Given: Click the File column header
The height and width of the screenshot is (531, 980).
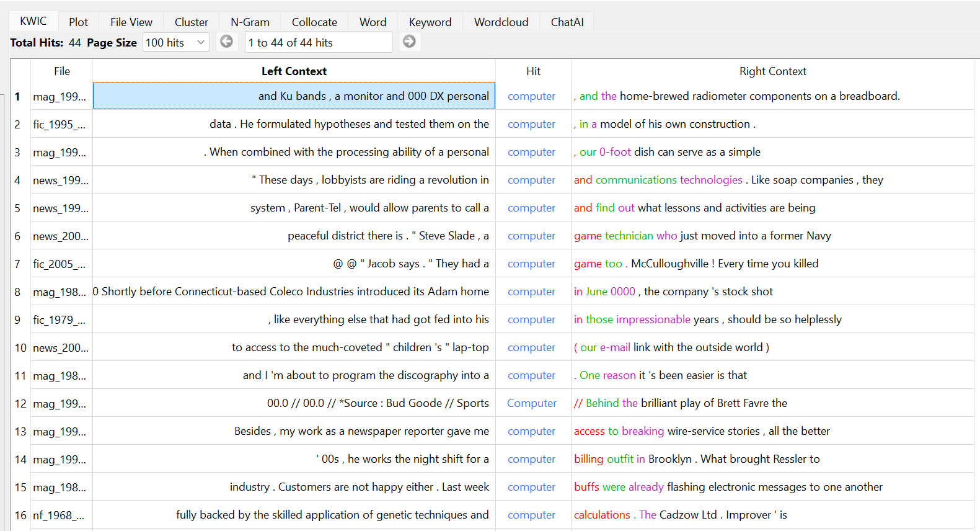Looking at the screenshot, I should 62,71.
